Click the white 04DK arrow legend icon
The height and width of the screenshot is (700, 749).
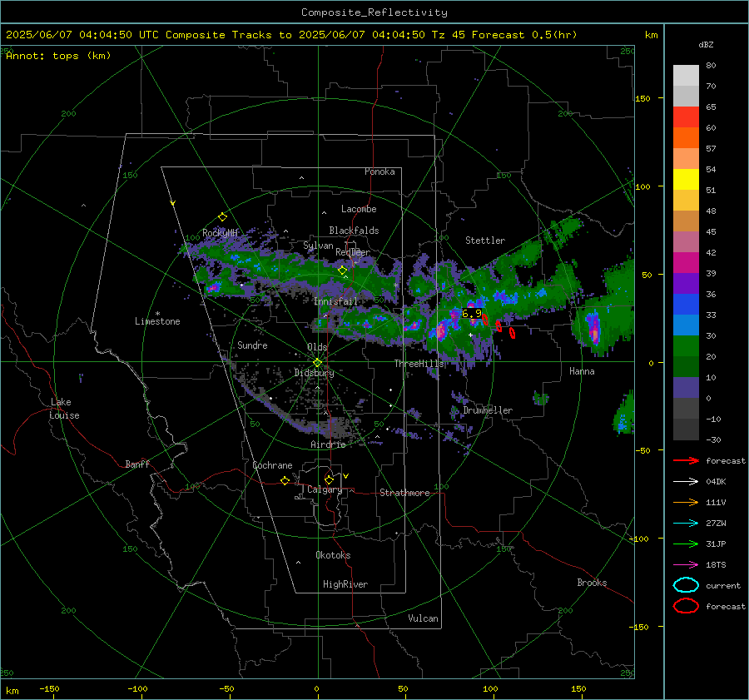pos(686,482)
